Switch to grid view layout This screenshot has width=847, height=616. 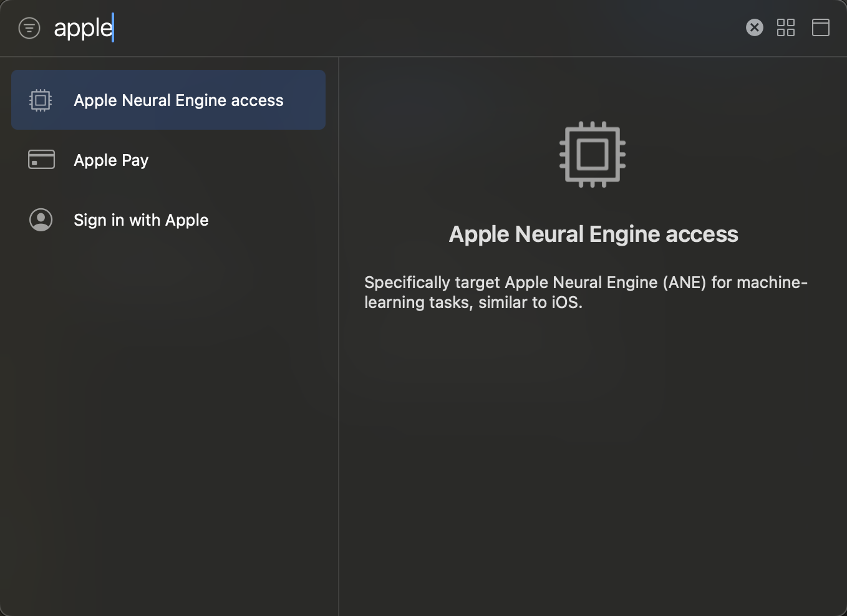(x=786, y=27)
